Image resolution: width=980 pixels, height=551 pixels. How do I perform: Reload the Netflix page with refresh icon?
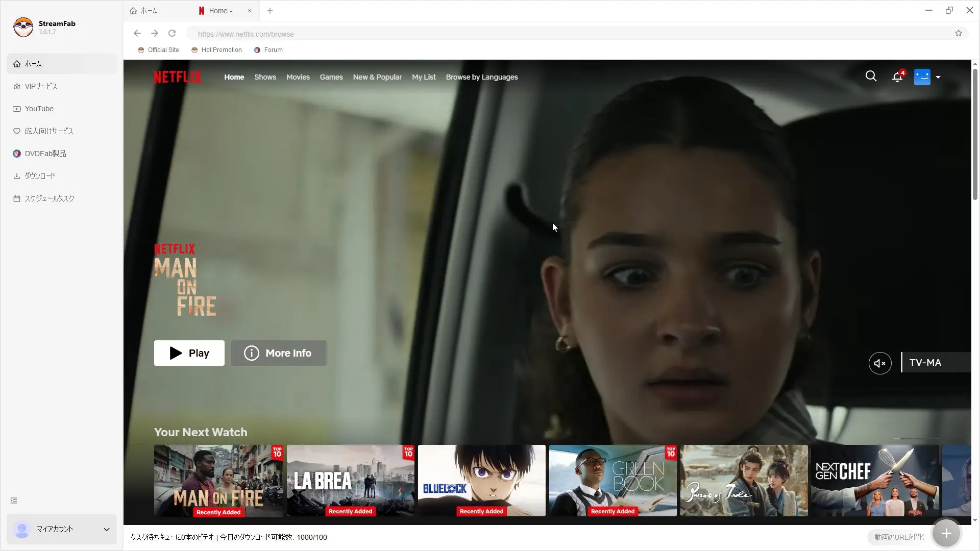point(172,34)
